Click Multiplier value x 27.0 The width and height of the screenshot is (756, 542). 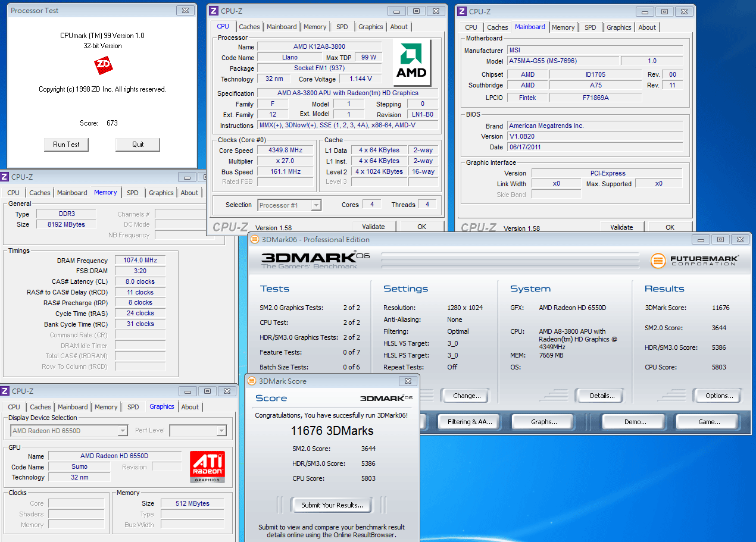(286, 161)
